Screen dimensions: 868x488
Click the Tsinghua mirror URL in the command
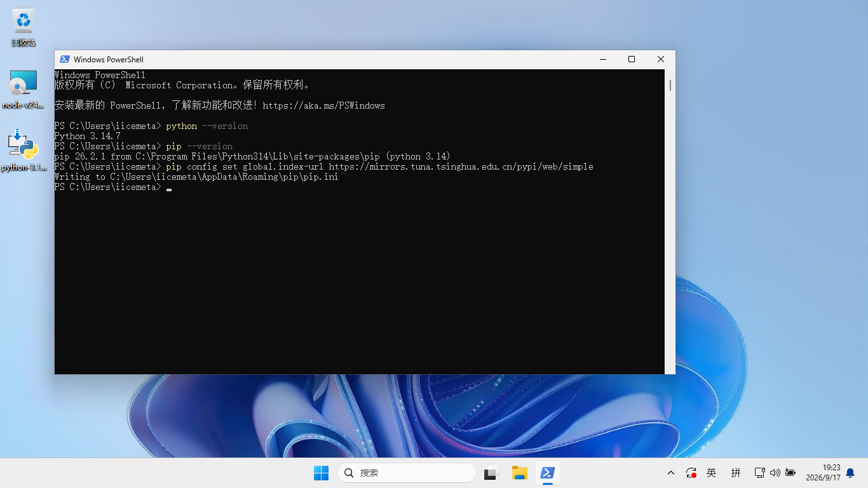[x=461, y=166]
